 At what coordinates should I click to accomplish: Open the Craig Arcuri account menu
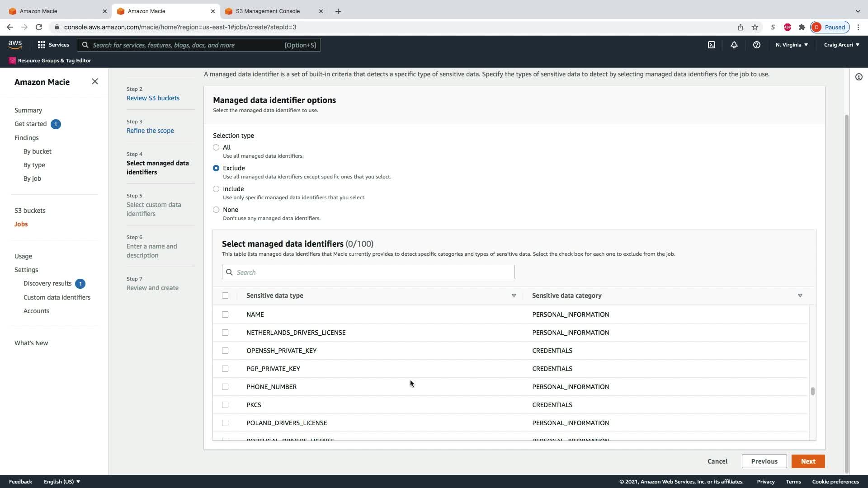click(841, 45)
